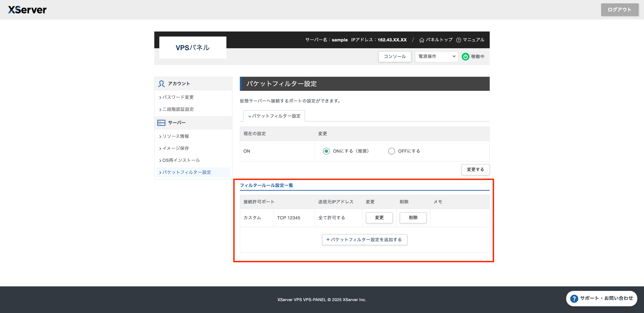Open パスワード変更 in the sidebar

click(178, 97)
